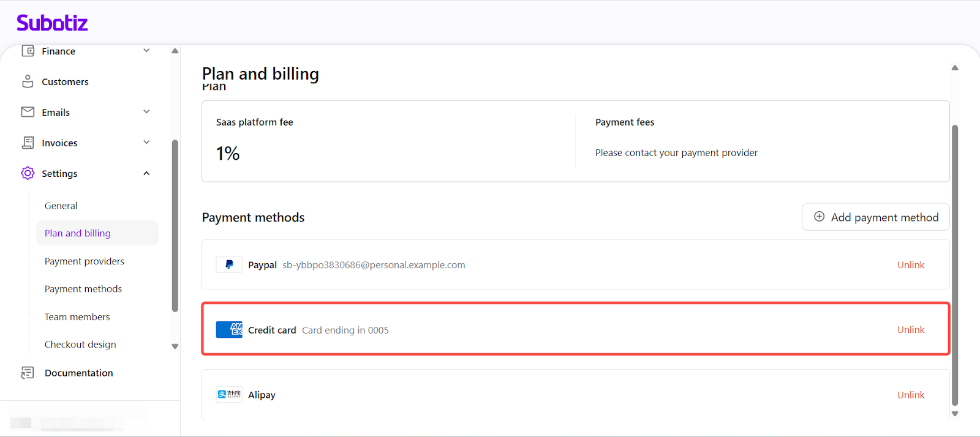The width and height of the screenshot is (980, 437).
Task: Click the Subotiz logo
Action: click(x=52, y=23)
